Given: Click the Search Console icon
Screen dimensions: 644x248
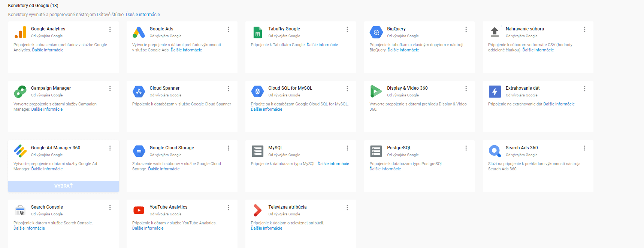Looking at the screenshot, I should (x=20, y=210).
